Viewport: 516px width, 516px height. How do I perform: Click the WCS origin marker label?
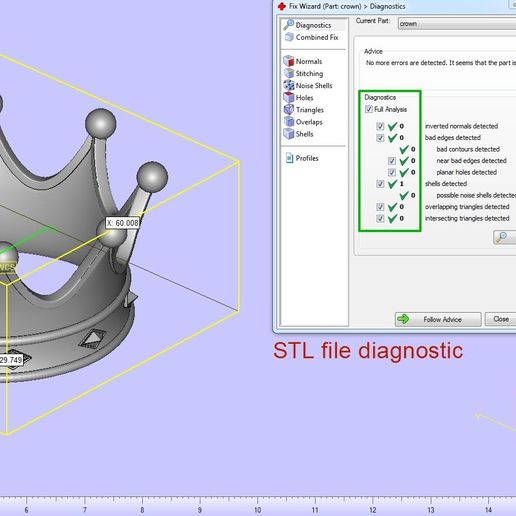click(x=7, y=267)
